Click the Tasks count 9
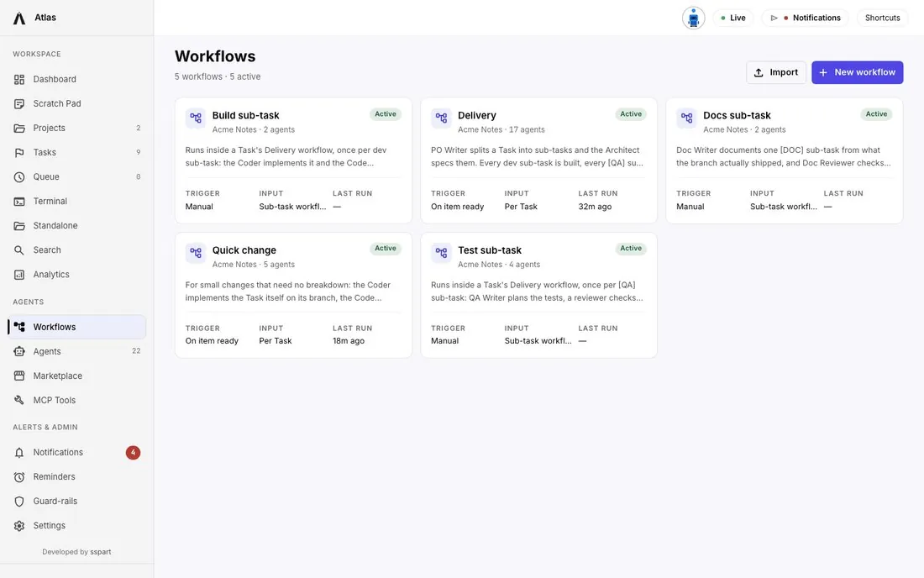 click(139, 153)
